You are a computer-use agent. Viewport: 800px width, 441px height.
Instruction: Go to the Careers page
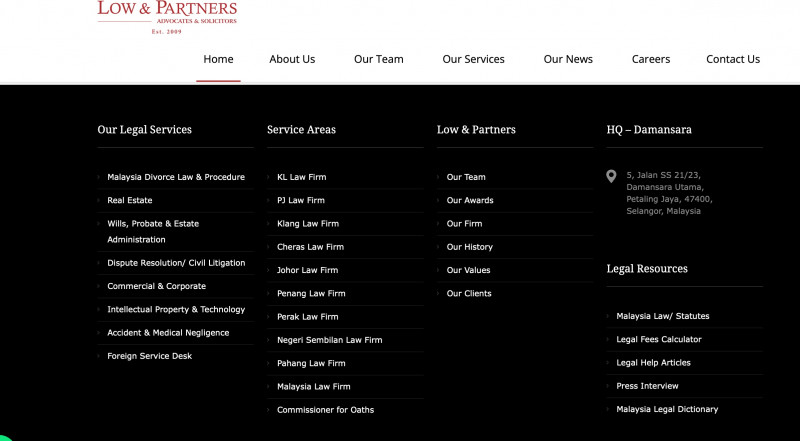(x=651, y=59)
